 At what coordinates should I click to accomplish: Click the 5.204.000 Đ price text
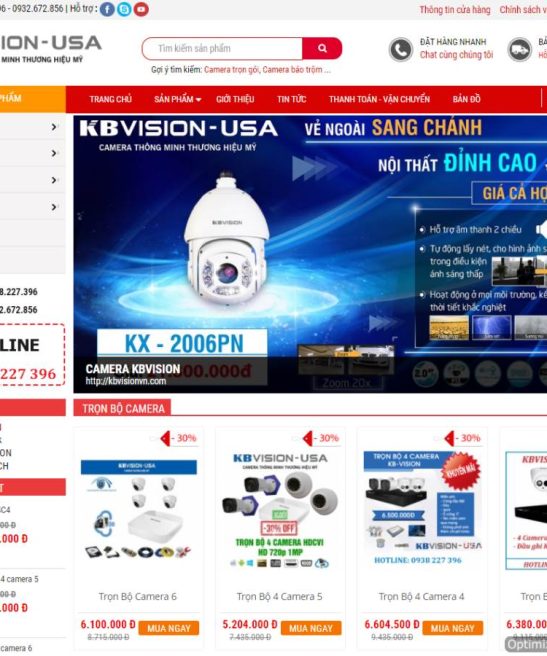point(250,625)
